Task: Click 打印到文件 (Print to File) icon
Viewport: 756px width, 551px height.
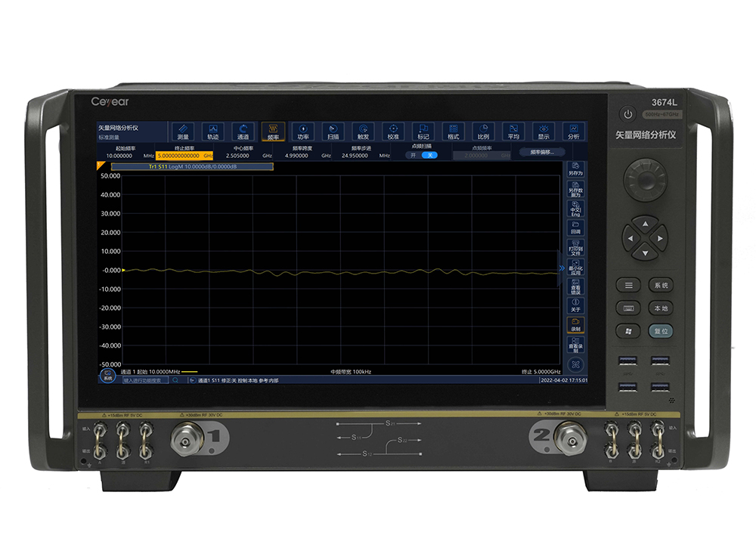Action: pos(575,247)
